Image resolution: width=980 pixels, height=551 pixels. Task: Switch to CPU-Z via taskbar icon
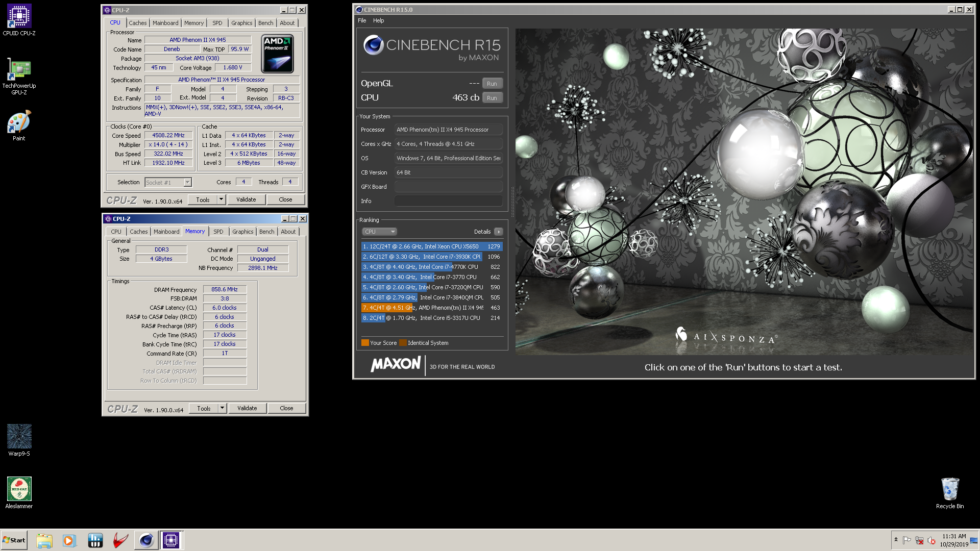click(x=171, y=540)
